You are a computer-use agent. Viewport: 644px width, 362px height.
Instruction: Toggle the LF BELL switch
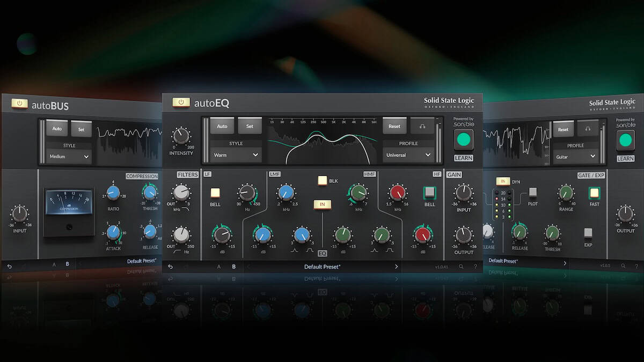pos(215,193)
